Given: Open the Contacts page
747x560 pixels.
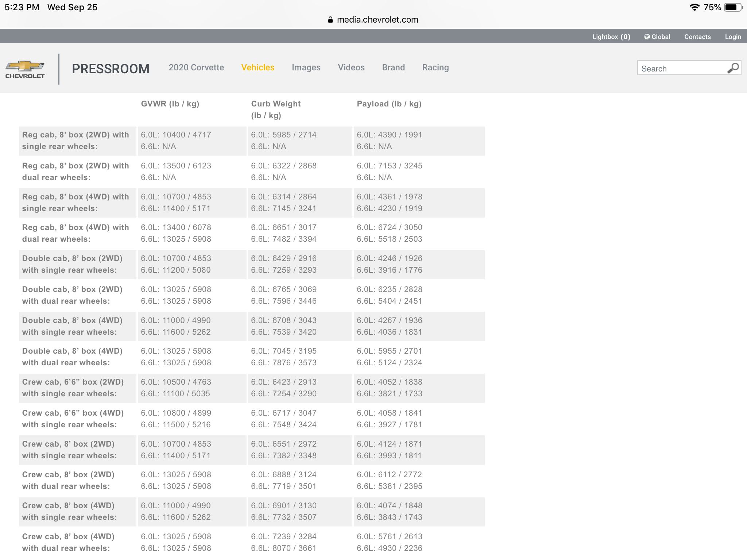Looking at the screenshot, I should point(697,37).
